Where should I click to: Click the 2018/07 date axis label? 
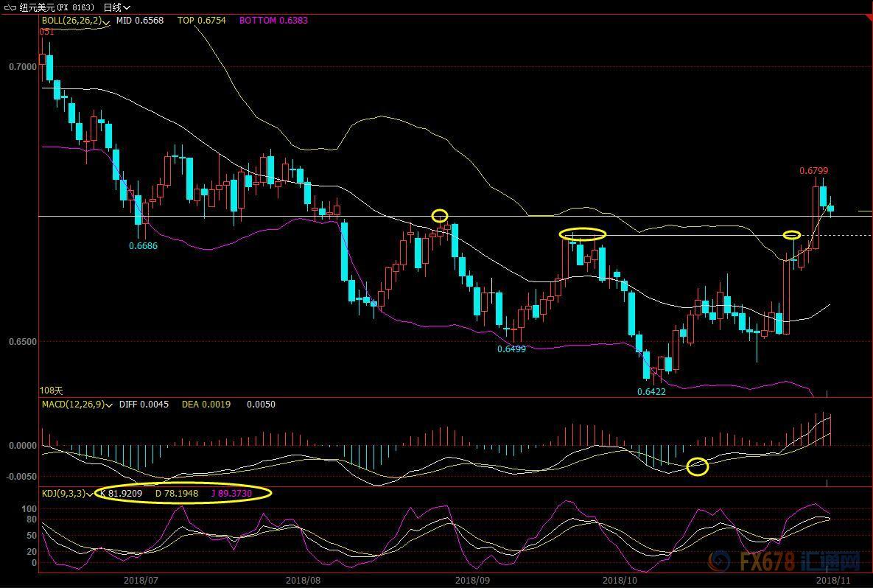tap(141, 580)
